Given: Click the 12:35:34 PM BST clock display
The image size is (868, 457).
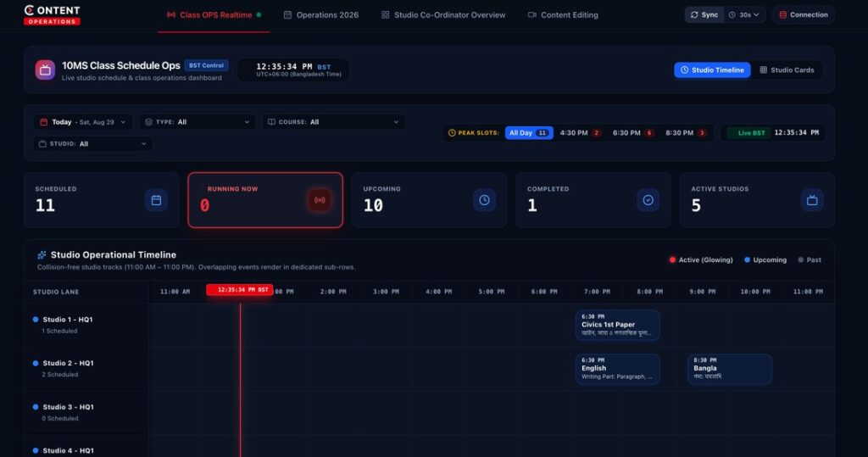Looking at the screenshot, I should coord(293,70).
